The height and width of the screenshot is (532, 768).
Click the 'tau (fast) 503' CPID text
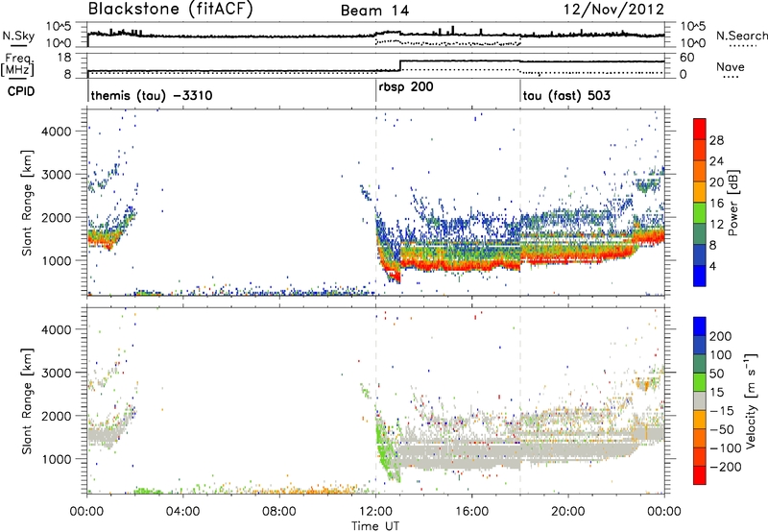coord(566,95)
